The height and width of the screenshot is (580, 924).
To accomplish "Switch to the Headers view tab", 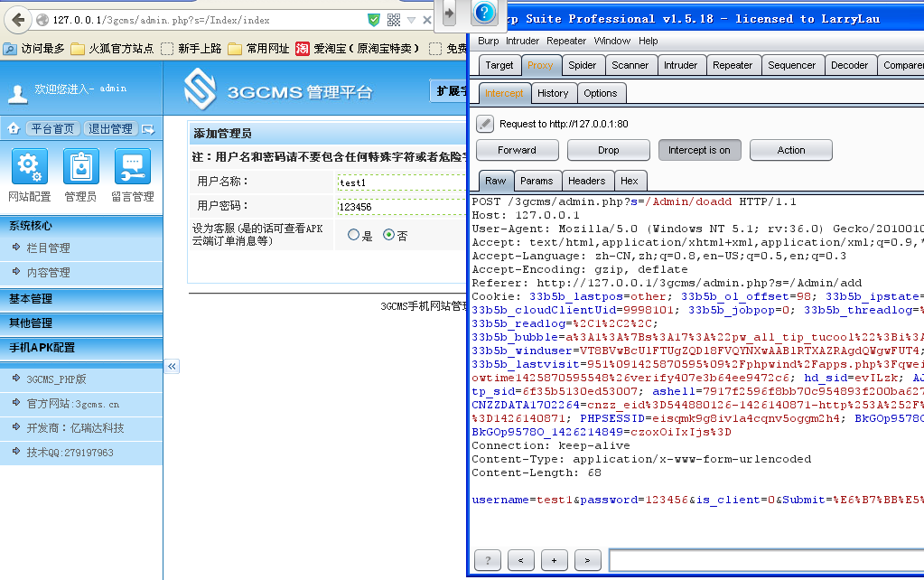I will tap(586, 181).
